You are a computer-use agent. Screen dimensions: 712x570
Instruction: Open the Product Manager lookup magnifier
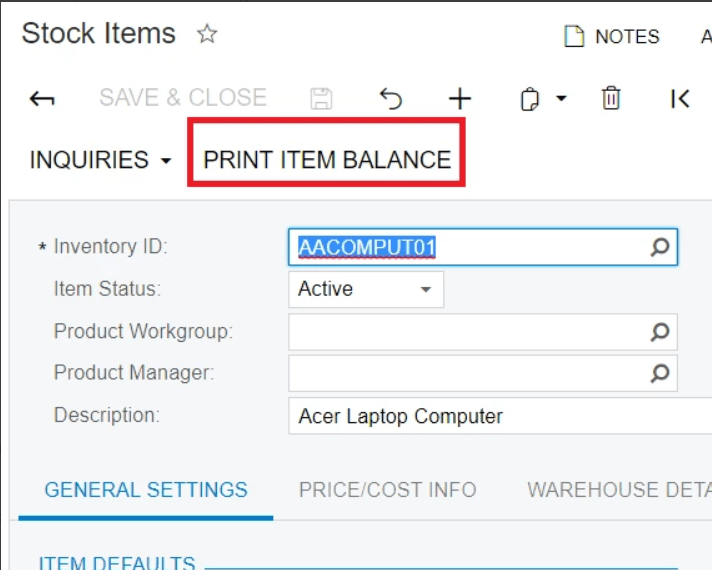tap(660, 373)
